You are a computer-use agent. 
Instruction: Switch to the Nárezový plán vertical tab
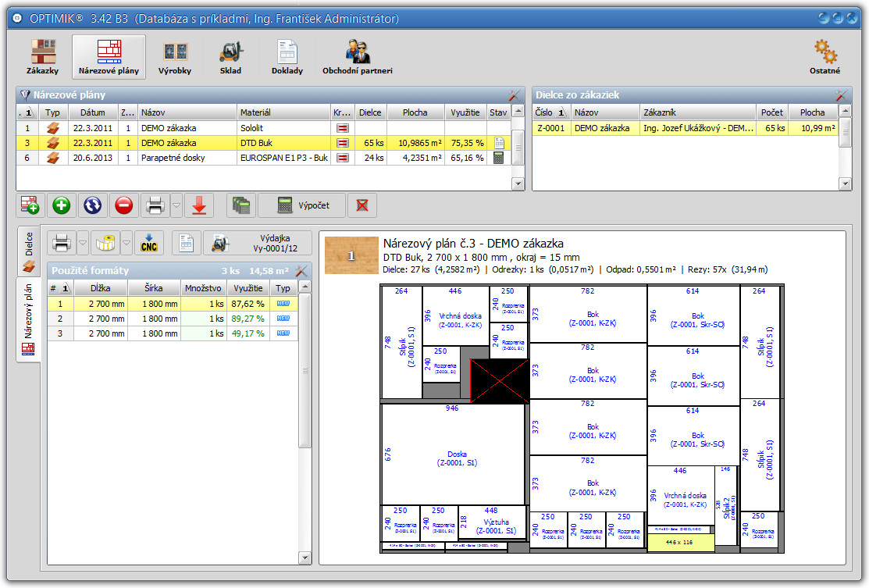[x=29, y=319]
